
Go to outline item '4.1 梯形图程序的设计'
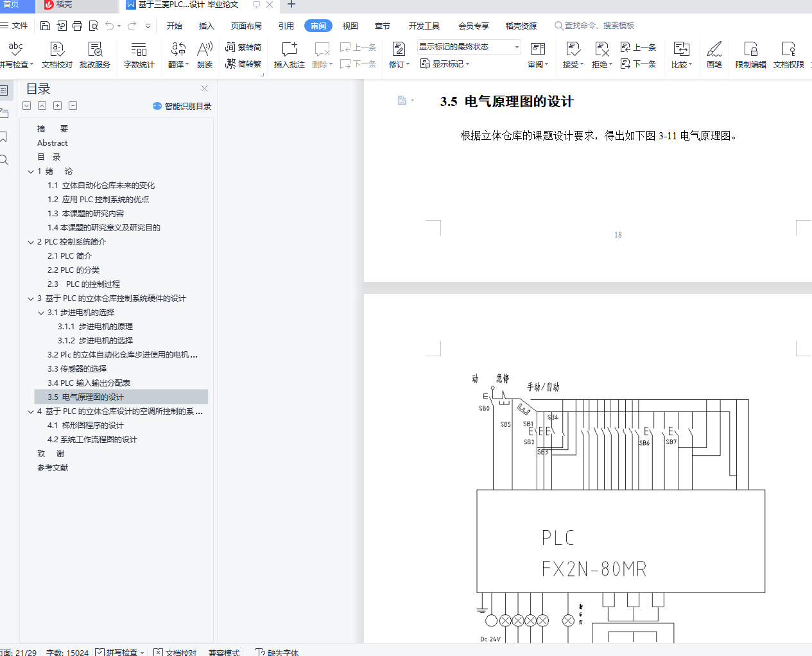coord(85,426)
